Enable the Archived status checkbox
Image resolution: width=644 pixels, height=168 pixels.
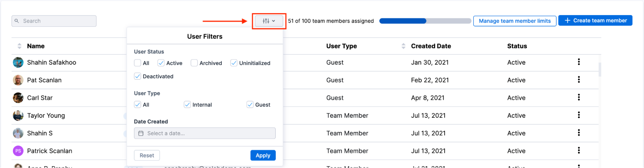[194, 63]
